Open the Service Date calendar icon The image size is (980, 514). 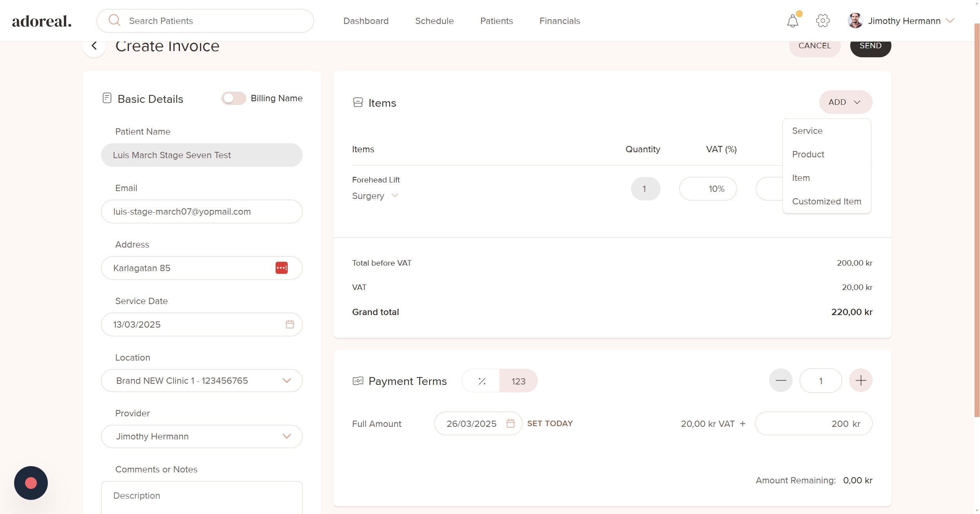click(x=290, y=324)
